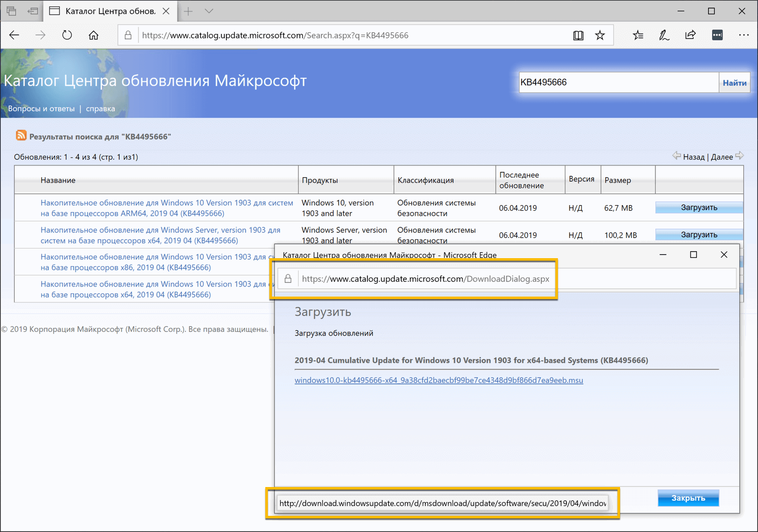The image size is (758, 532).
Task: Click the lock icon in the address bar
Action: tap(128, 35)
